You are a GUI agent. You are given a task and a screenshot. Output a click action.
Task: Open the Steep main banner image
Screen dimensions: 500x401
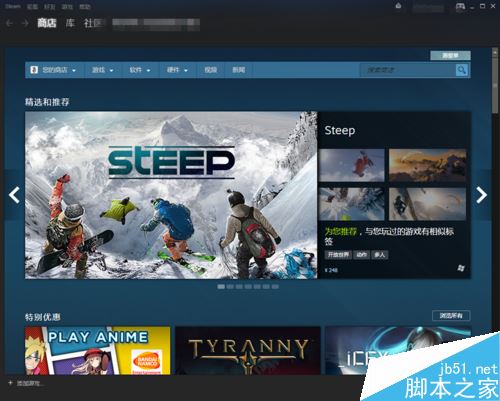coord(171,195)
